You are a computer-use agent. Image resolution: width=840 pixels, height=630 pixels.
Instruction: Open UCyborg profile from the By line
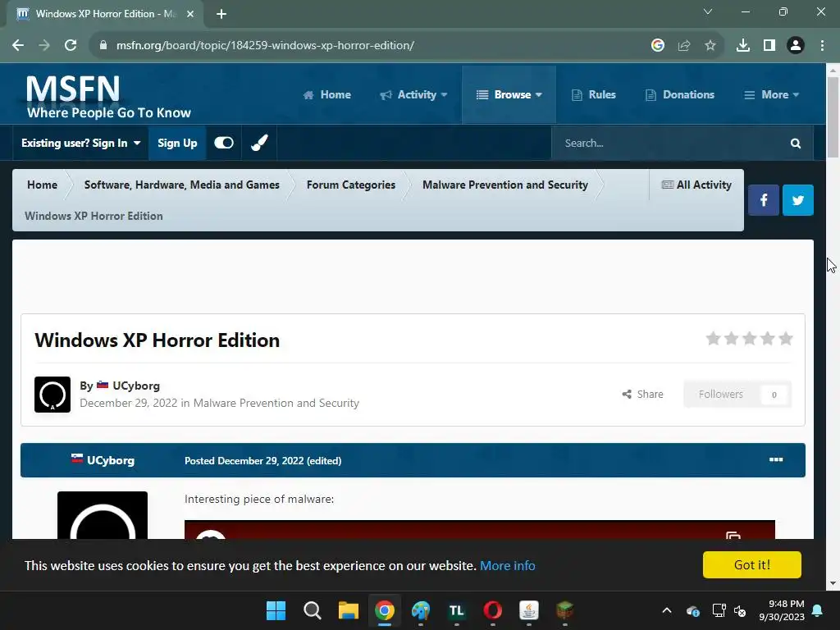coord(136,386)
